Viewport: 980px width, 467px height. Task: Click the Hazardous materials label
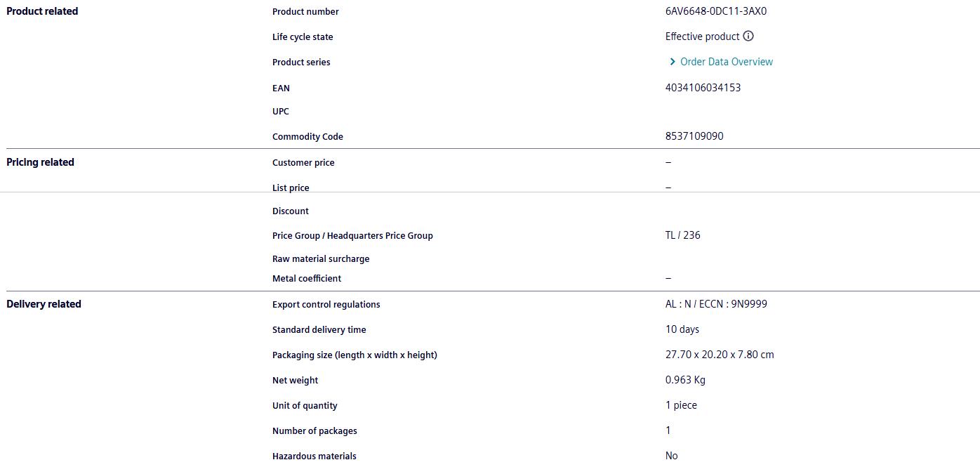pyautogui.click(x=314, y=456)
